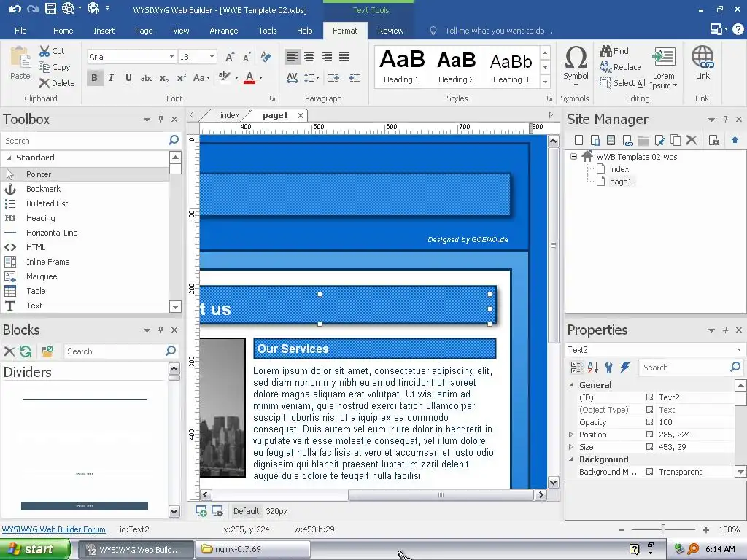Click the Copy icon in Clipboard
The image size is (747, 560).
click(44, 67)
